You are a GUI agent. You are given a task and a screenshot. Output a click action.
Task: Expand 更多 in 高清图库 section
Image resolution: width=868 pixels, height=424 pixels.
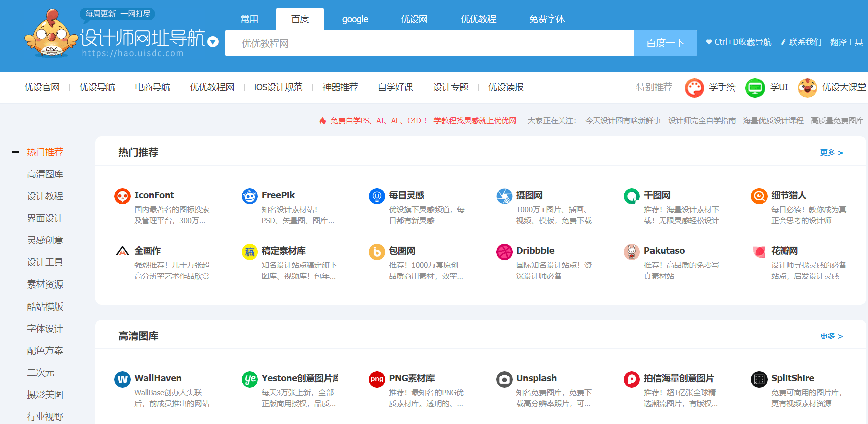831,336
